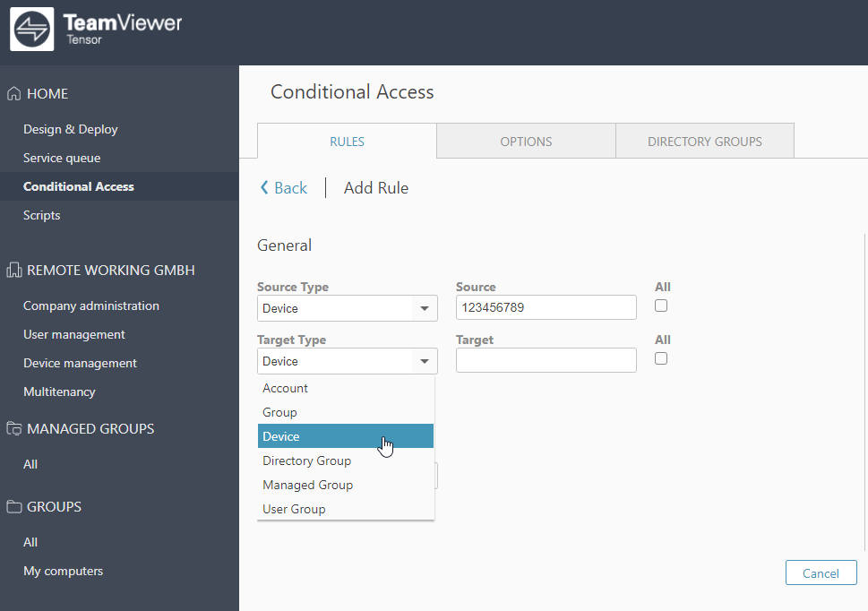
Task: Click the TeamViewer logo icon
Action: (32, 30)
